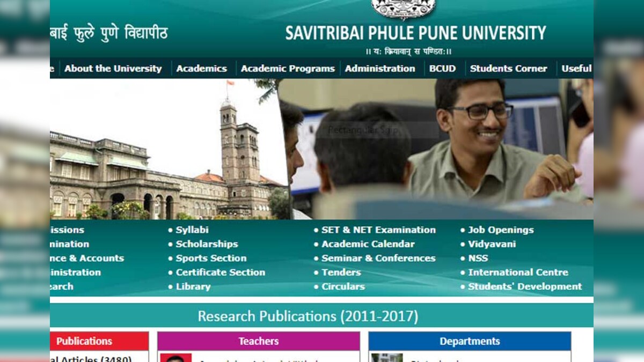
Task: Open the Syllabi link
Action: tap(193, 230)
